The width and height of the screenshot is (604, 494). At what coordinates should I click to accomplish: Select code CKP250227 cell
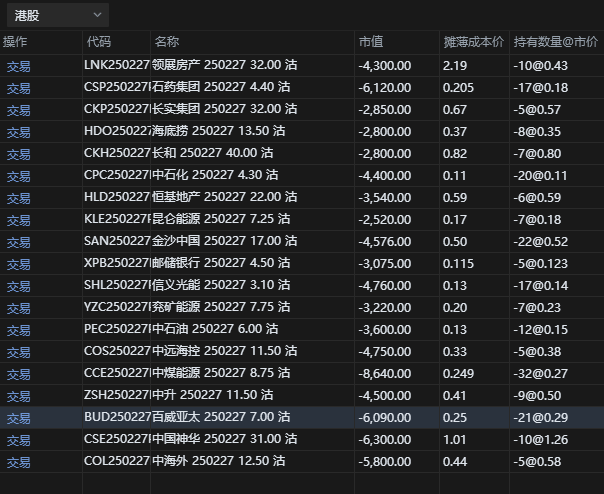click(117, 109)
